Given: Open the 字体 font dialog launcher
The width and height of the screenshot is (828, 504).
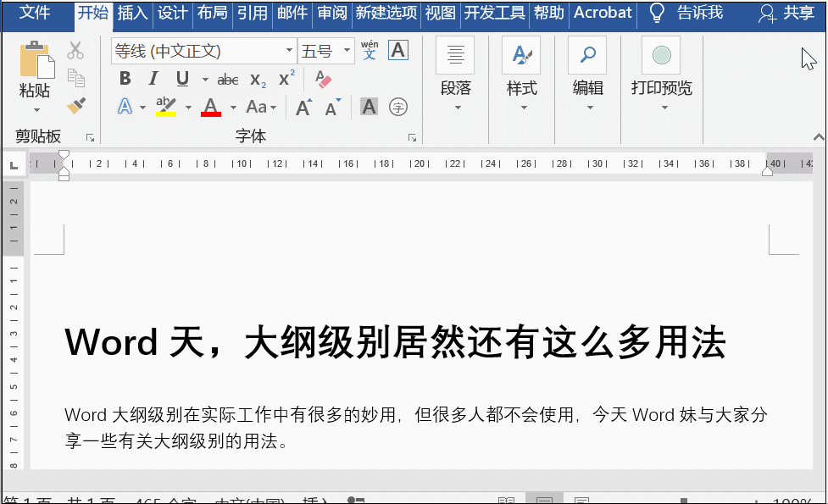Looking at the screenshot, I should pyautogui.click(x=412, y=138).
